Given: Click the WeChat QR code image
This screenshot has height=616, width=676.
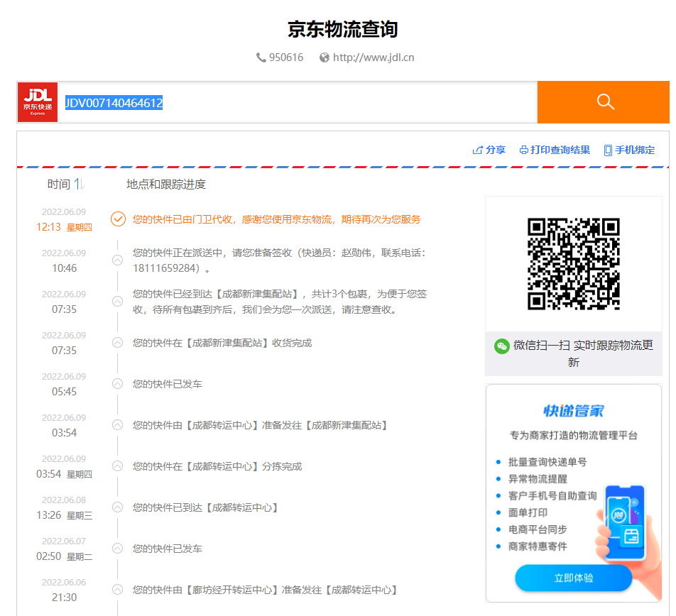Looking at the screenshot, I should point(574,263).
